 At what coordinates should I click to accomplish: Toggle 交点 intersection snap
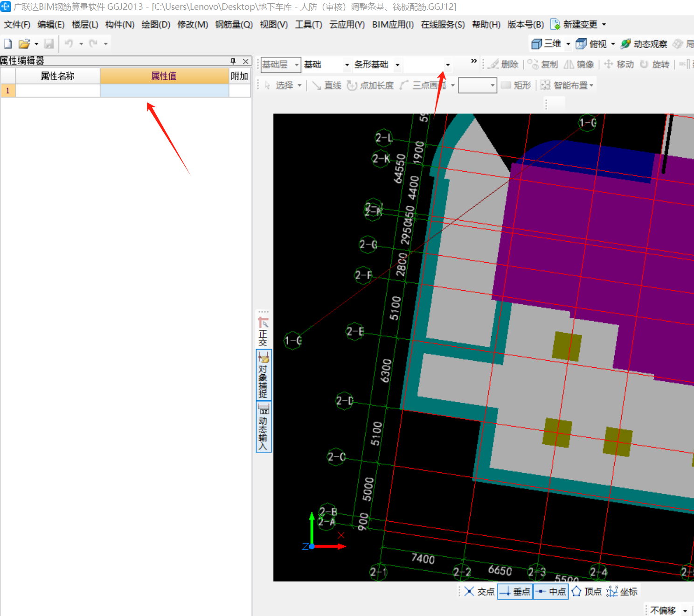click(479, 592)
